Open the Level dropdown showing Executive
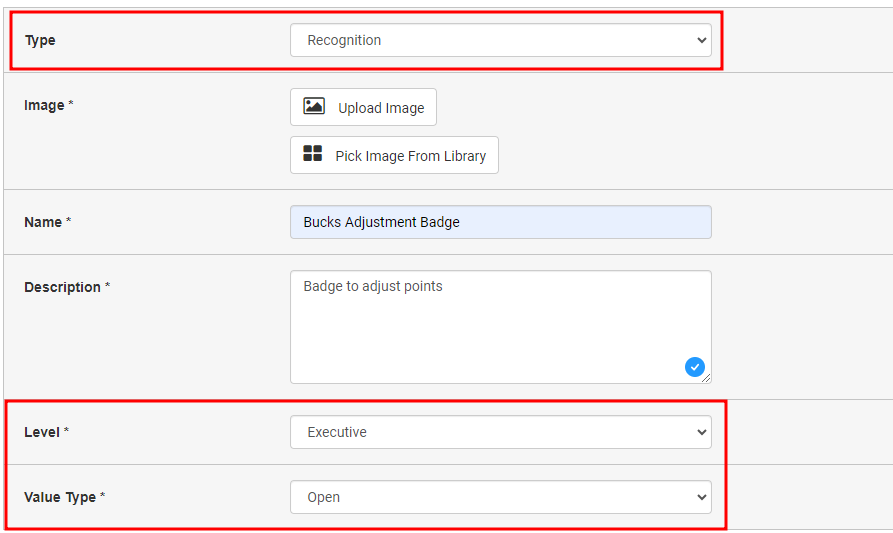 501,432
